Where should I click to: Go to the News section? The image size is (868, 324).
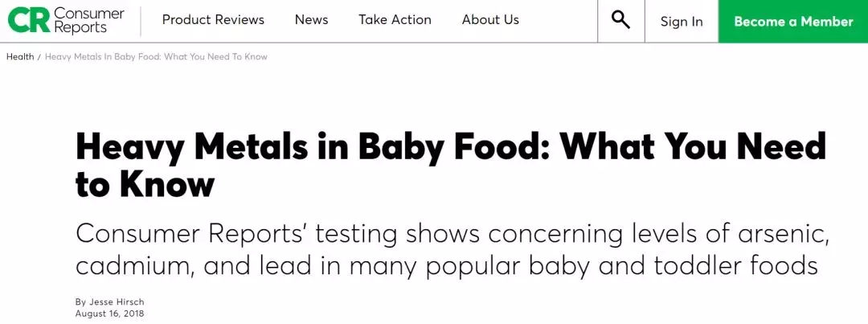[311, 20]
